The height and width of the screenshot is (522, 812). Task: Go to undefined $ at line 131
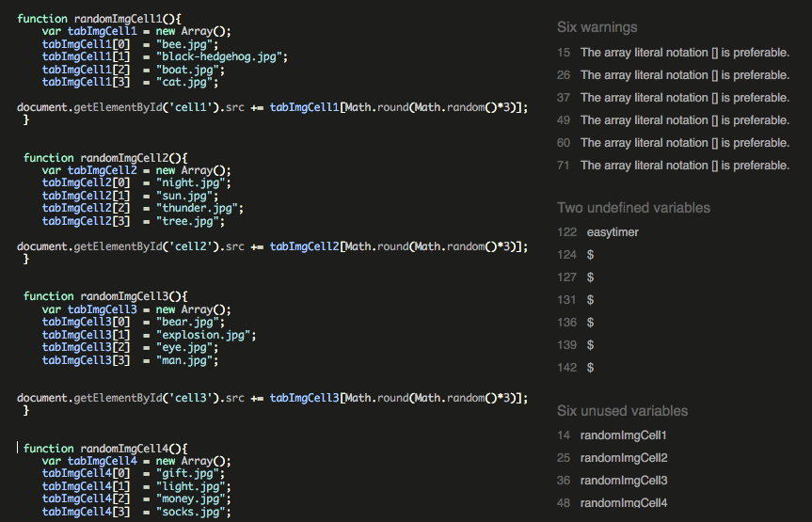(576, 300)
